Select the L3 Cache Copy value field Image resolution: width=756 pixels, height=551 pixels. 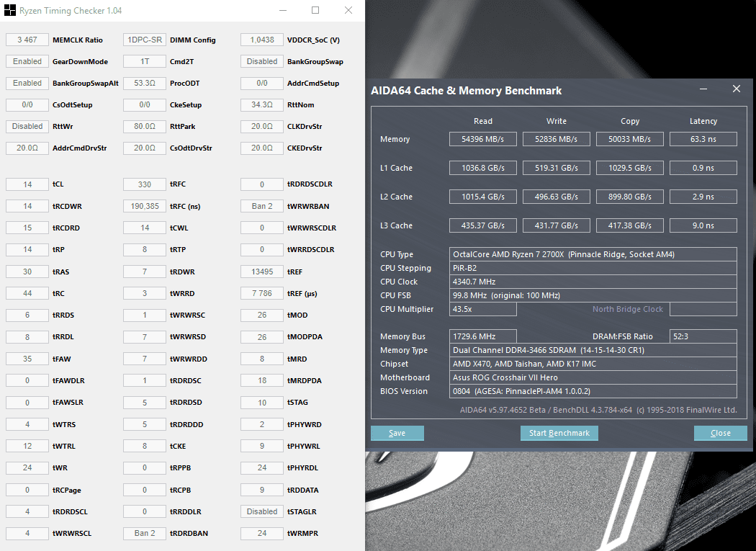(x=630, y=225)
